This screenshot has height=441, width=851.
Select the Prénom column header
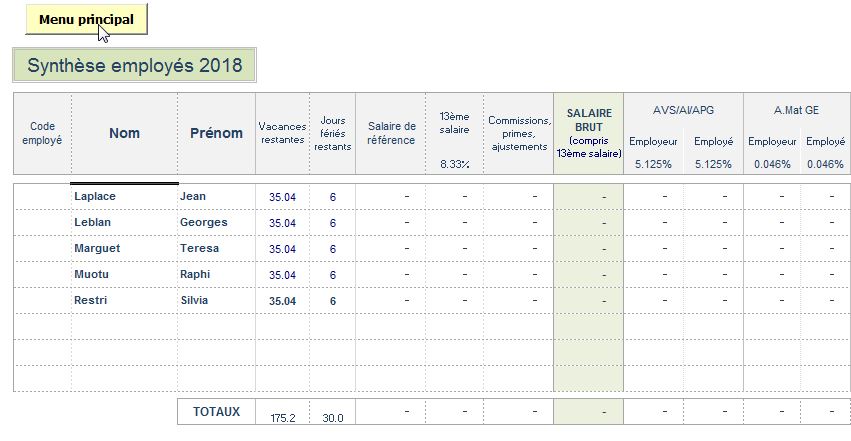tap(216, 134)
